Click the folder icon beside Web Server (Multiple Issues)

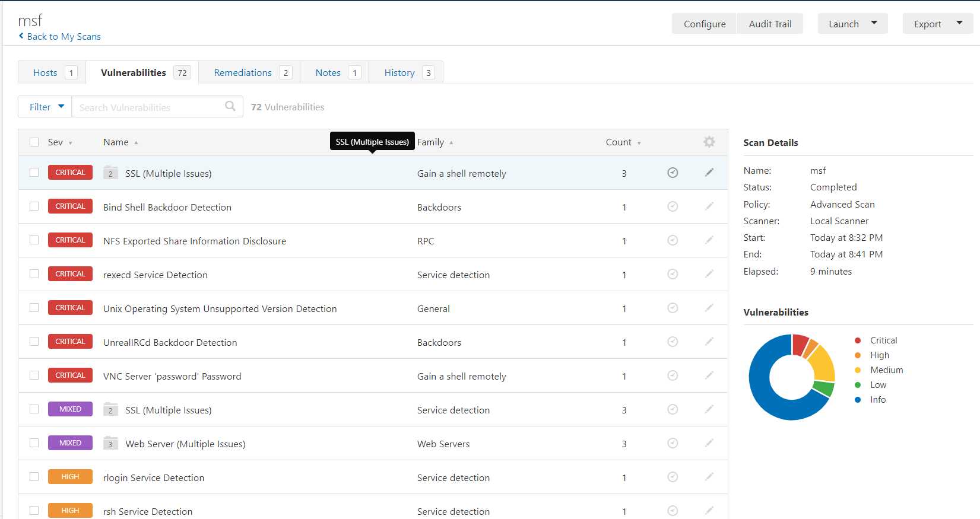click(x=110, y=443)
